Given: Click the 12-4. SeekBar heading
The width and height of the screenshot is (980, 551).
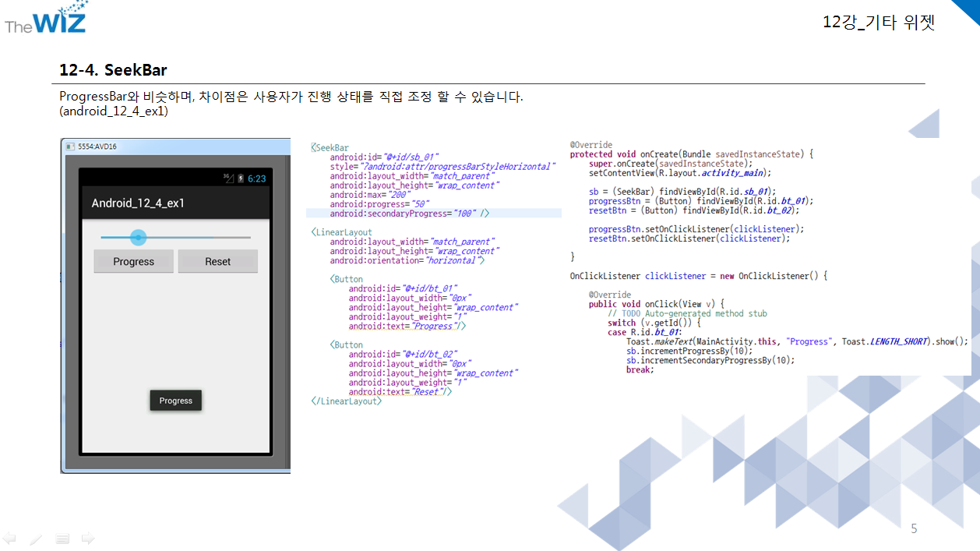Looking at the screenshot, I should point(114,70).
